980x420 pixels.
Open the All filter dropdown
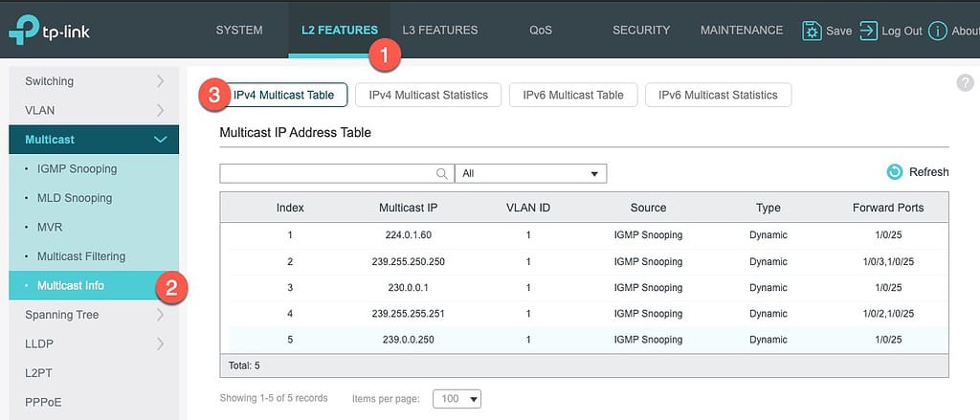(530, 174)
